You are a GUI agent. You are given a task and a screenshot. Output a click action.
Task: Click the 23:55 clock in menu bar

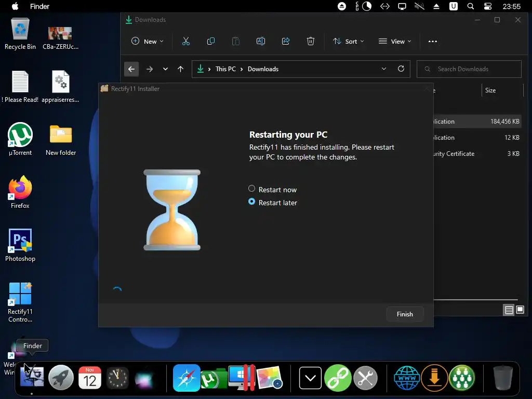[x=511, y=6]
